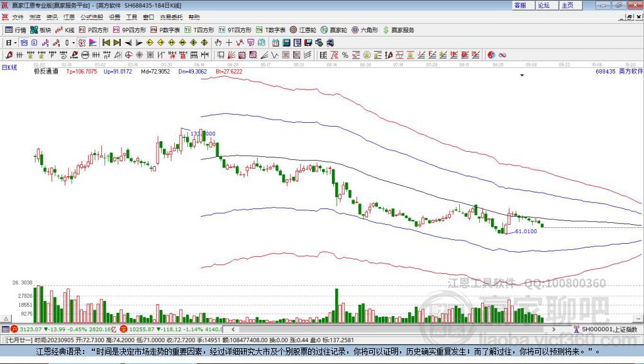The height and width of the screenshot is (364, 644).
Task: Open the calculator icon
Action: click(x=287, y=43)
